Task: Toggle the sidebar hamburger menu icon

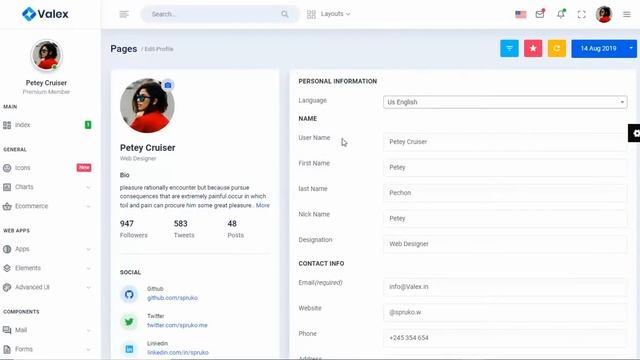Action: click(x=124, y=14)
